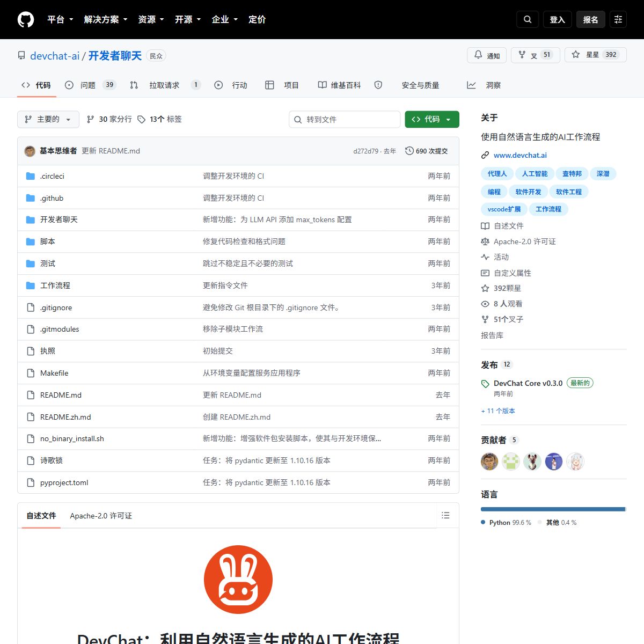Click the tag icon beside DevChat Core v0.3.0

pyautogui.click(x=485, y=384)
